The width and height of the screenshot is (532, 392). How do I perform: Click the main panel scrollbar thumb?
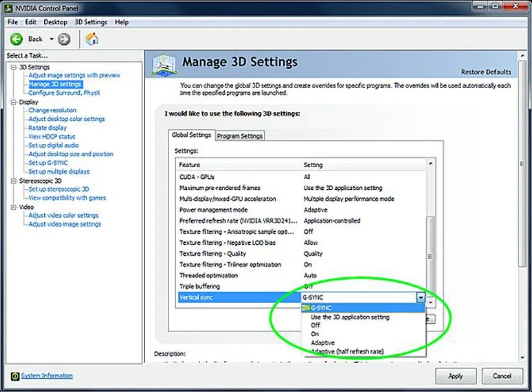[522, 164]
